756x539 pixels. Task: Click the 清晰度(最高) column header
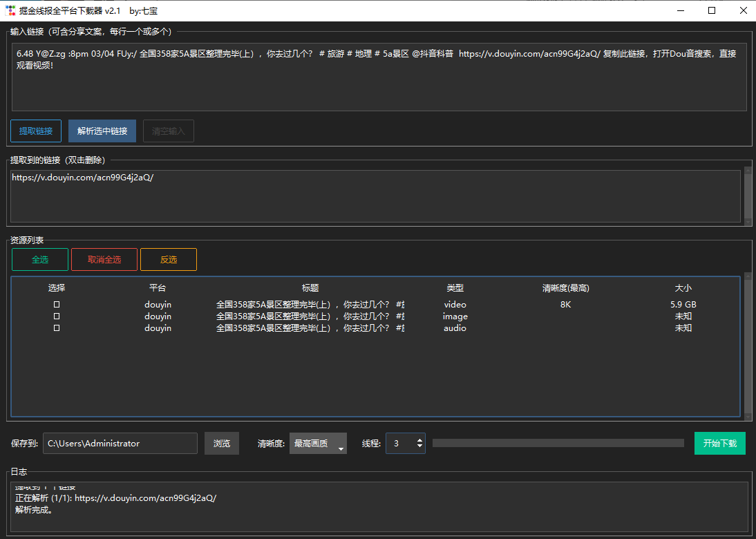pyautogui.click(x=565, y=288)
